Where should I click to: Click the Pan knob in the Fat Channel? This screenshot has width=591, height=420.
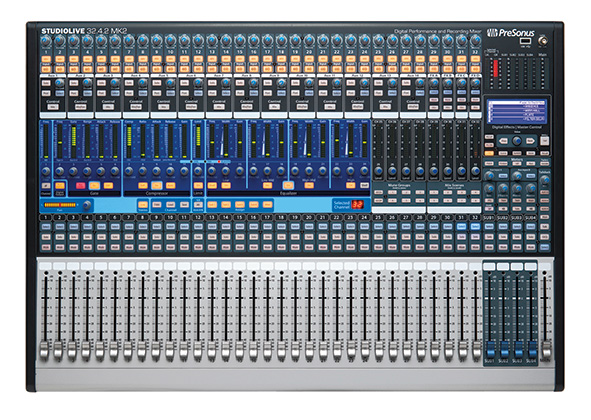pos(87,205)
